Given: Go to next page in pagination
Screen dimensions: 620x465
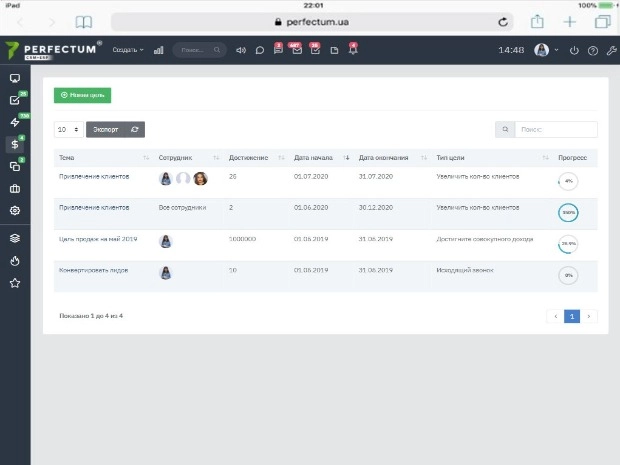Looking at the screenshot, I should pyautogui.click(x=589, y=316).
